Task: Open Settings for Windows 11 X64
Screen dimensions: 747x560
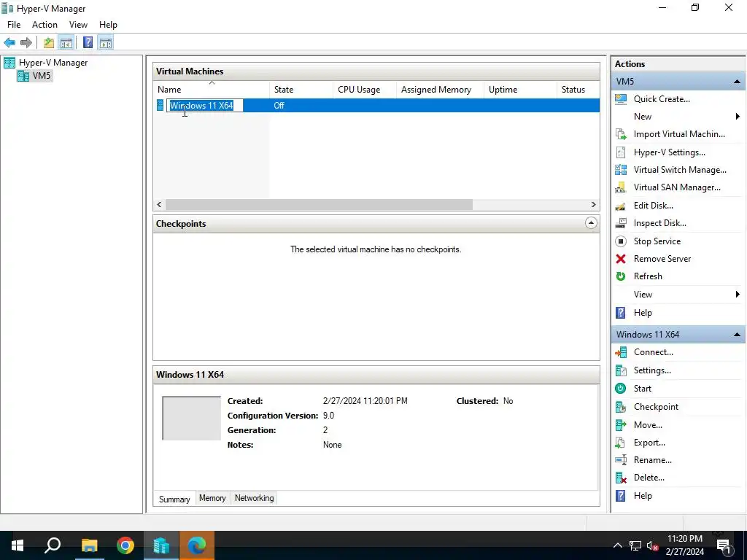Action: (x=652, y=370)
